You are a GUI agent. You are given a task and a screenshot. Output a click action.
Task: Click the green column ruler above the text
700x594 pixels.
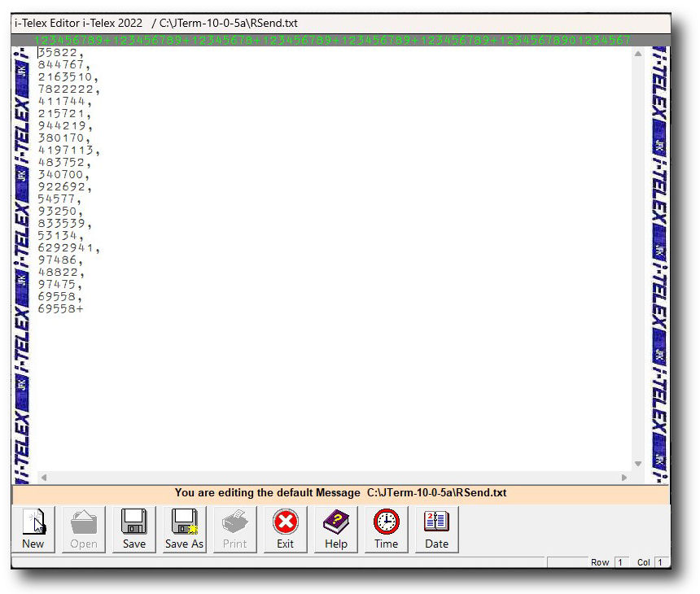[x=333, y=41]
